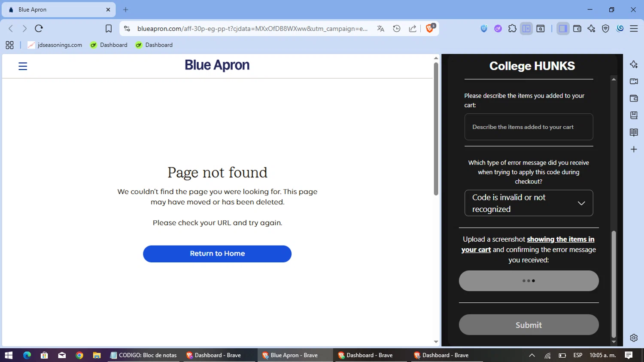Screen dimensions: 644x362
Task: Open a new browser tab
Action: coord(125,9)
